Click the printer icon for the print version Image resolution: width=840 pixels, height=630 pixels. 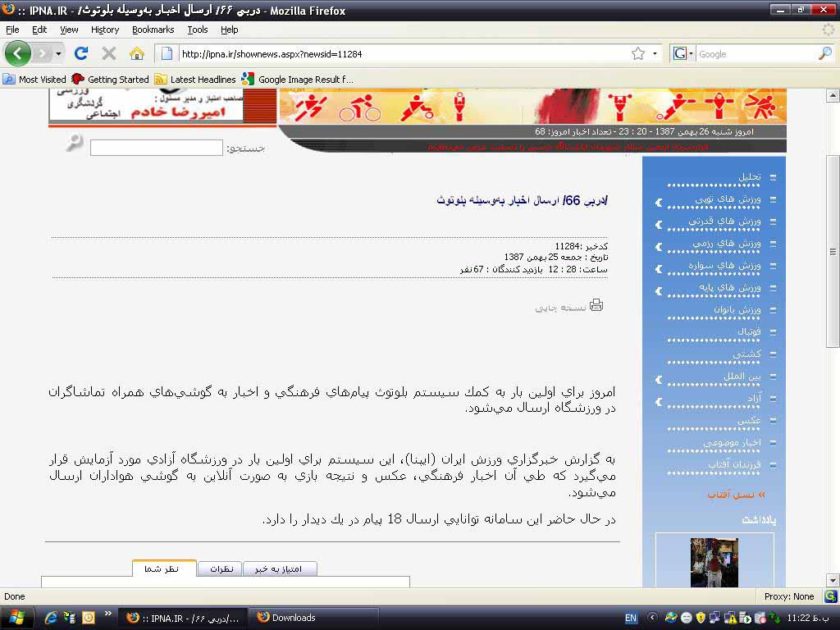[596, 305]
